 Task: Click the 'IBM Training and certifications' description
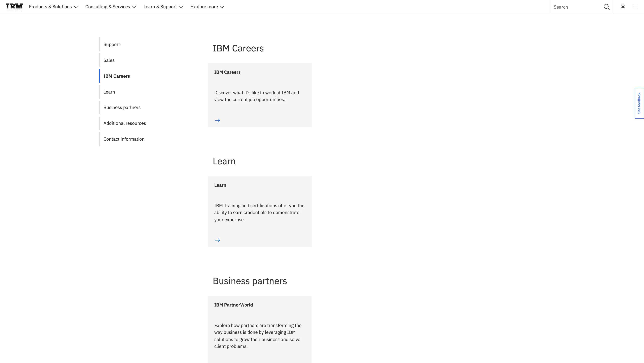pos(259,213)
